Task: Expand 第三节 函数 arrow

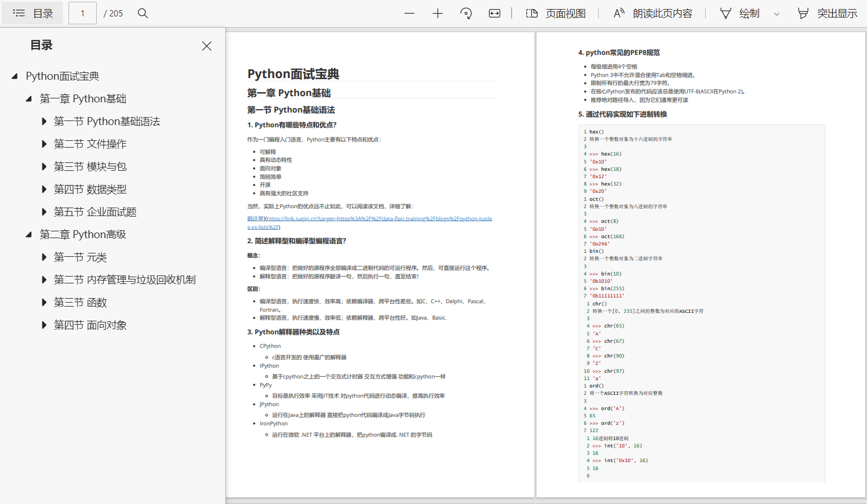Action: point(44,302)
